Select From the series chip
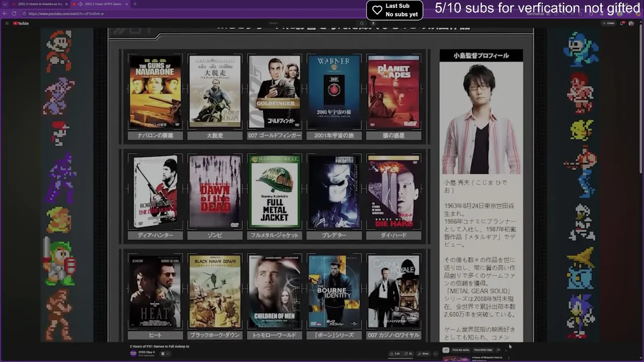This screenshot has height=362, width=644. pyautogui.click(x=461, y=350)
